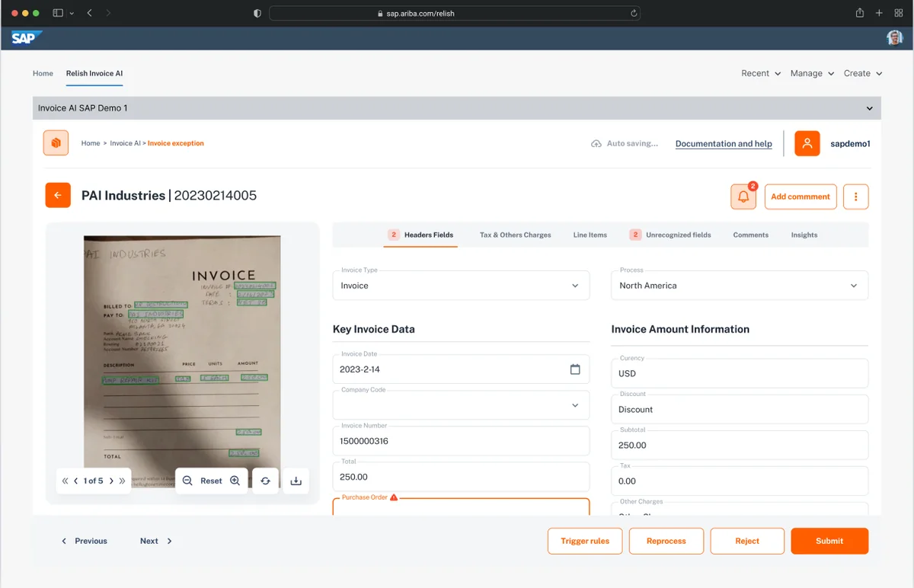Click the Tax field showing 0.00
Viewport: 914px width, 588px height.
tap(740, 481)
